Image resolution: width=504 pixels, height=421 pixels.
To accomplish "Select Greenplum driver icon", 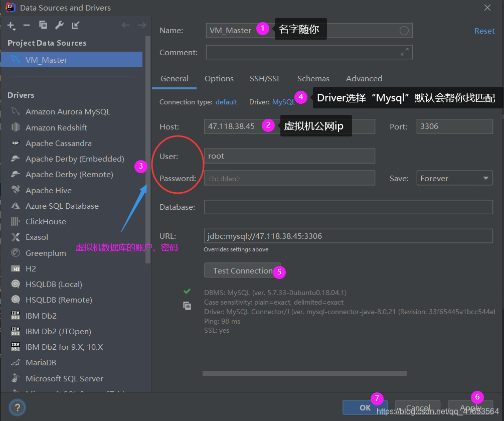I will 16,253.
